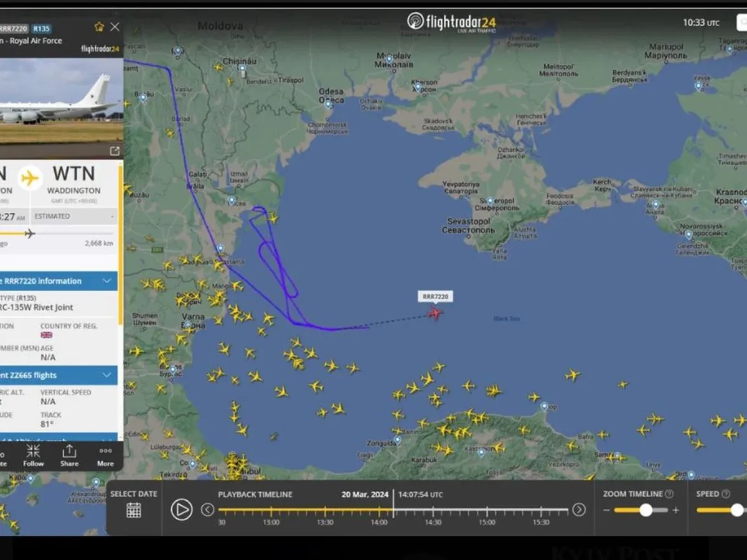Click the Flightradar24 logo at top
This screenshot has height=560, width=747.
(x=452, y=22)
